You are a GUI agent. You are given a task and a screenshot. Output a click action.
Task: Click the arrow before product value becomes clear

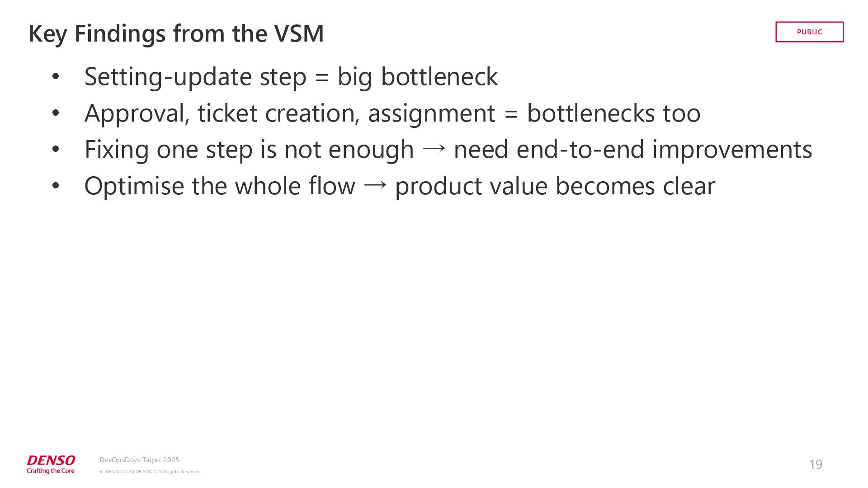[x=375, y=184]
